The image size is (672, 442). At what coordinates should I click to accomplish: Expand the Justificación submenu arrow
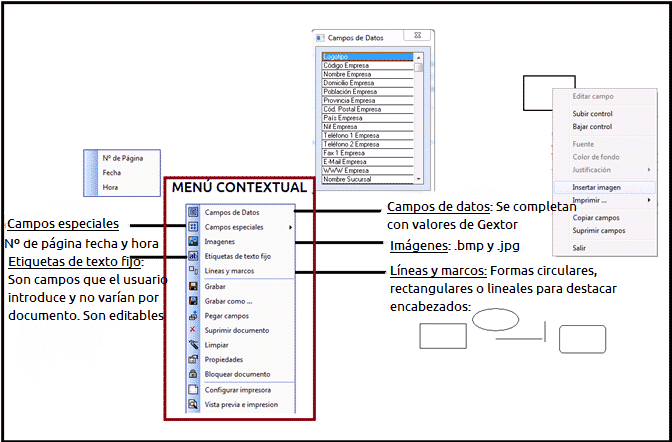649,170
